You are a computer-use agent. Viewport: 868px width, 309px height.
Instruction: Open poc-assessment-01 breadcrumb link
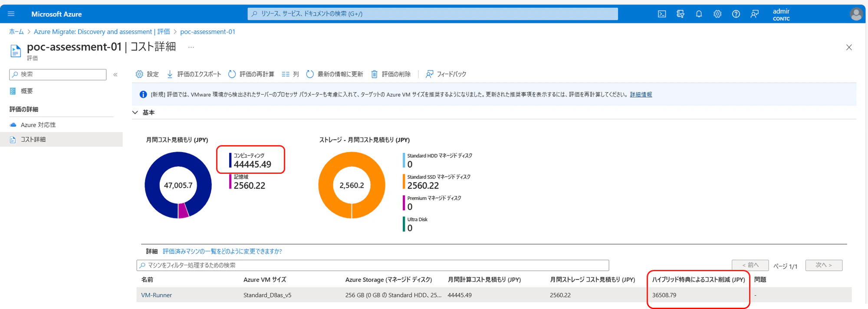(x=207, y=32)
